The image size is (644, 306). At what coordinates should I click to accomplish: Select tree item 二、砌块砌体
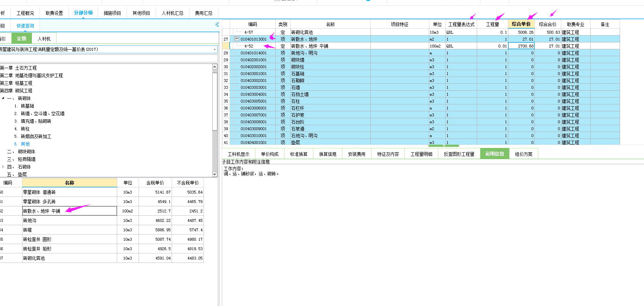coord(21,152)
